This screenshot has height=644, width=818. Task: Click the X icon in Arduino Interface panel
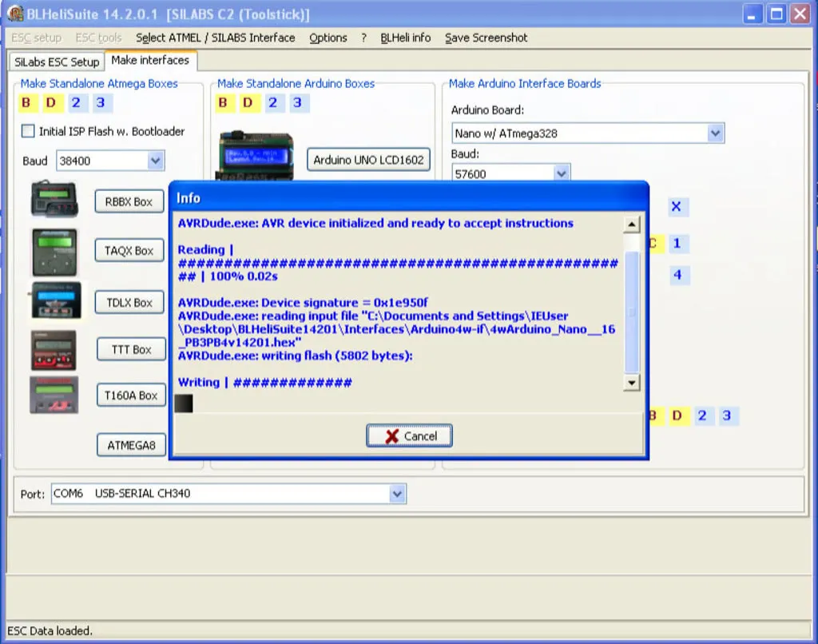tap(676, 207)
